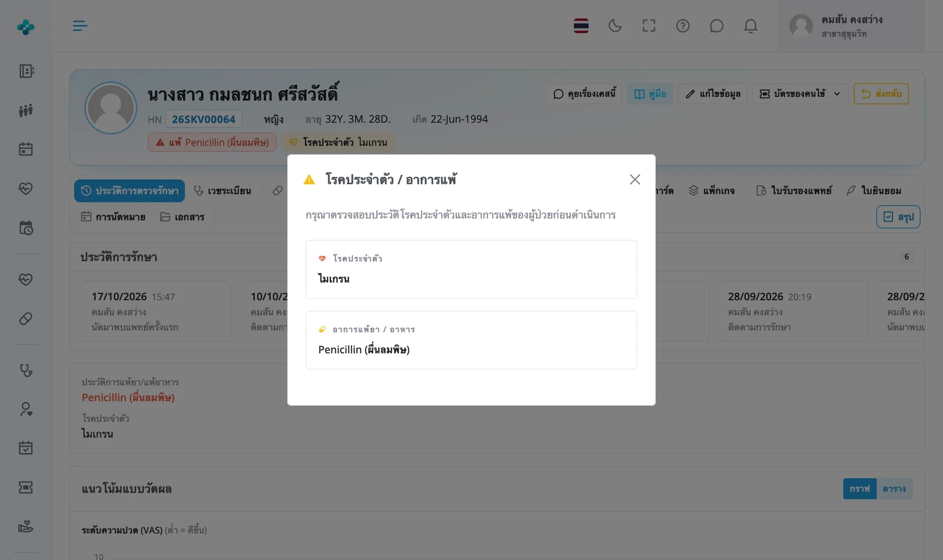Select ใบยินยอม tab
The image size is (943, 560).
coord(874,191)
